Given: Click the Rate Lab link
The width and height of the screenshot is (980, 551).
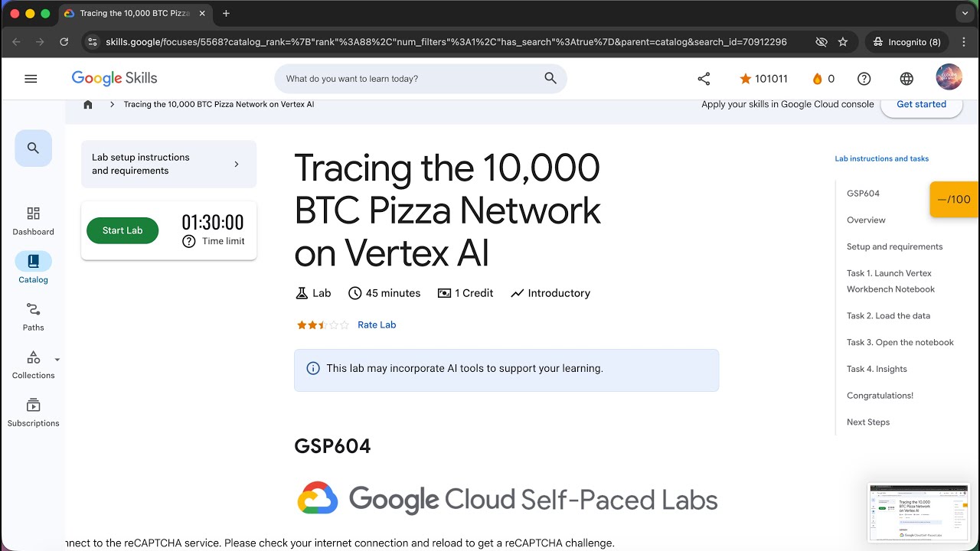Looking at the screenshot, I should tap(377, 324).
